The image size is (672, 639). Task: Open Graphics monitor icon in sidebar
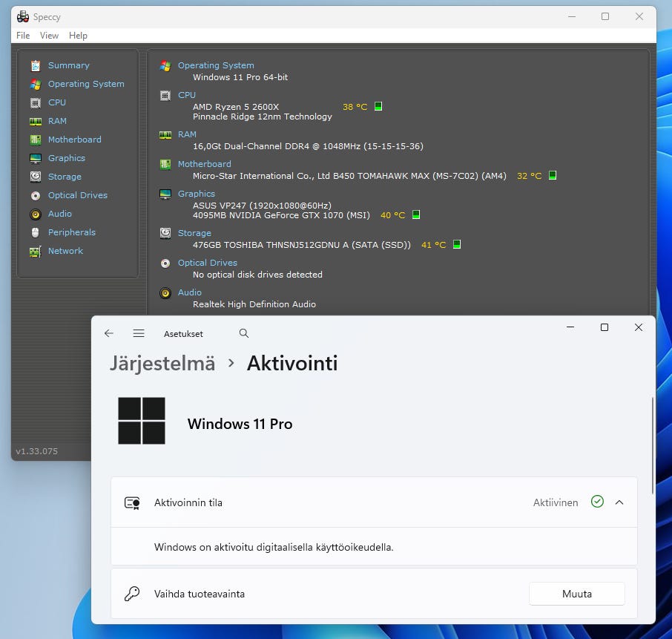tap(36, 158)
